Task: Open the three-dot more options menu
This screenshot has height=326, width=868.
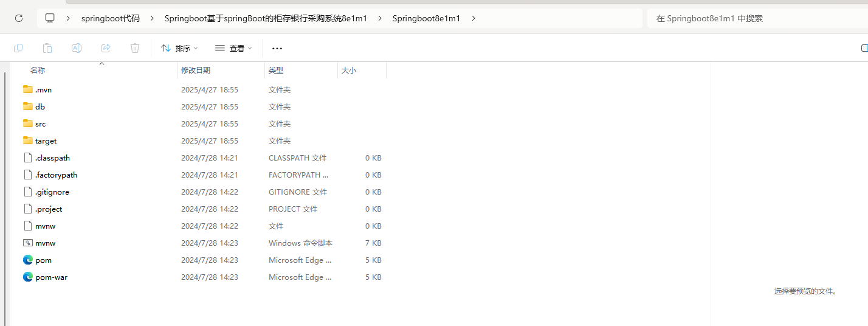Action: 277,48
